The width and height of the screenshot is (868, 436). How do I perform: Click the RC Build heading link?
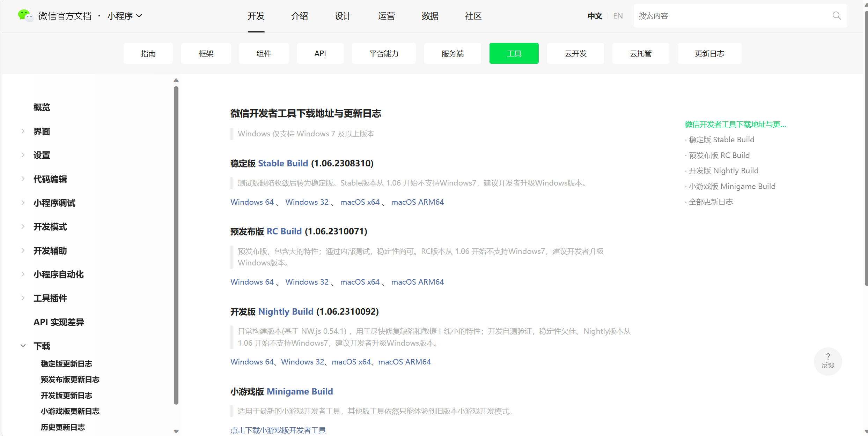coord(284,231)
